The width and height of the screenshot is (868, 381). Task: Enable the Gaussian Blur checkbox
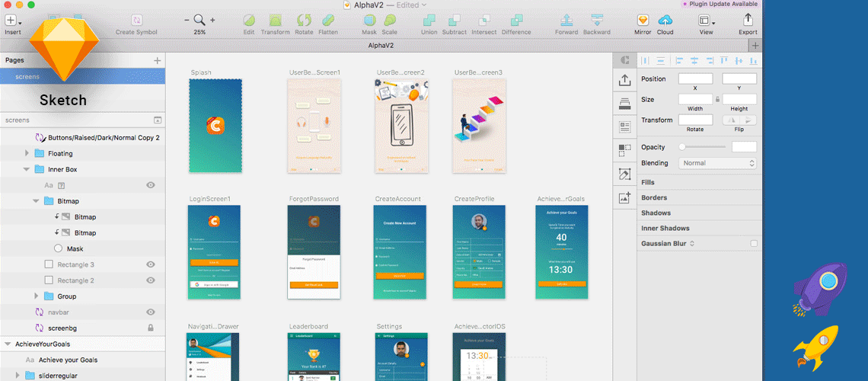pyautogui.click(x=754, y=244)
